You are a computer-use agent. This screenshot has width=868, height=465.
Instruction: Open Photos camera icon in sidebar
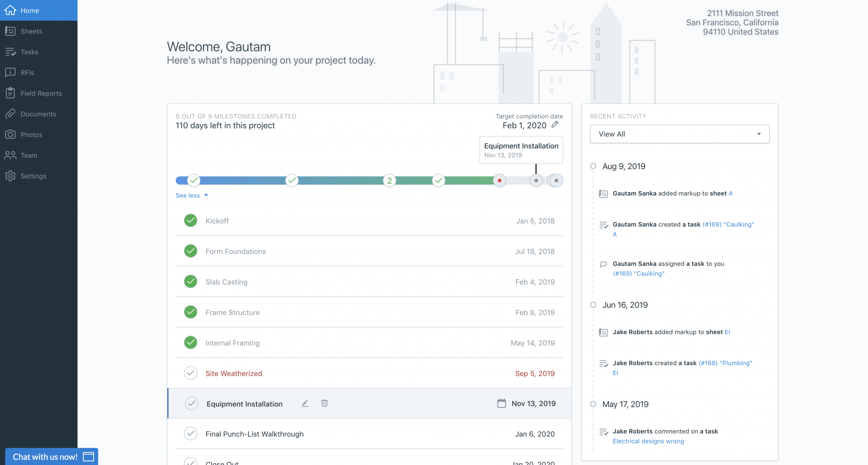pos(11,134)
